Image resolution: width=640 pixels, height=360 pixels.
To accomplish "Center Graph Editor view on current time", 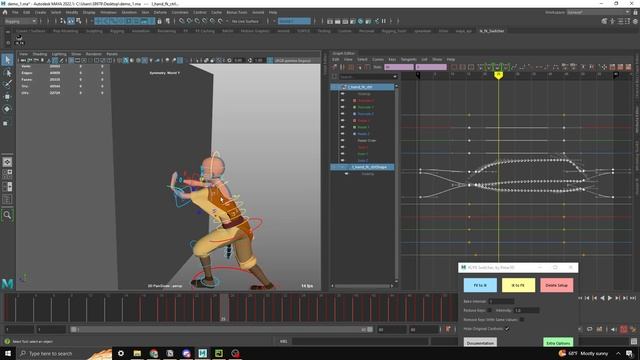I will 471,67.
